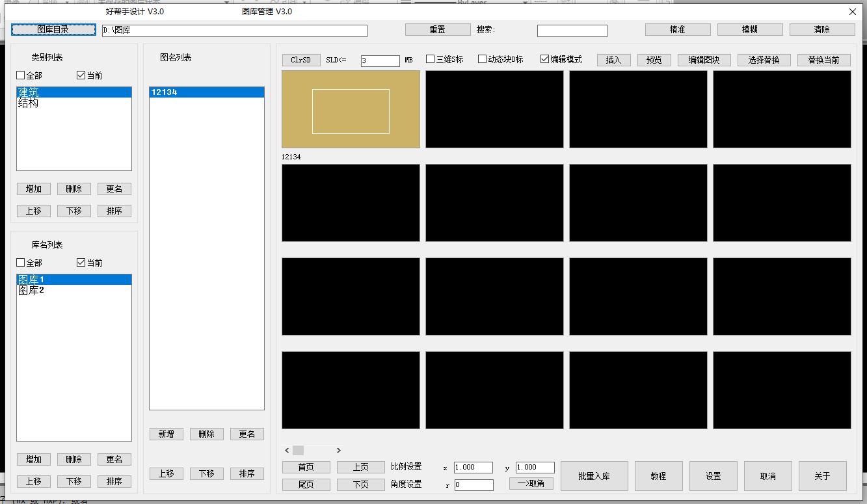Viewport: 867px width, 504px height.
Task: Select 结构 in category list
Action: [x=74, y=103]
